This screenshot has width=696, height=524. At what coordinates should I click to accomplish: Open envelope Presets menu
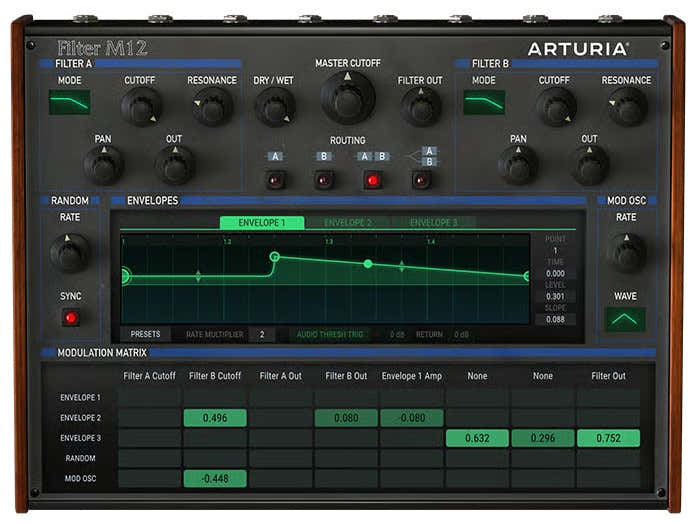[145, 334]
